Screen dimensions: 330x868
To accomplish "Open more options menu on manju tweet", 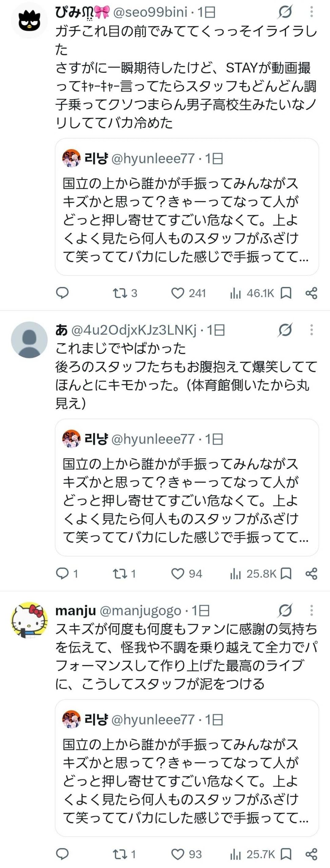I will (311, 611).
